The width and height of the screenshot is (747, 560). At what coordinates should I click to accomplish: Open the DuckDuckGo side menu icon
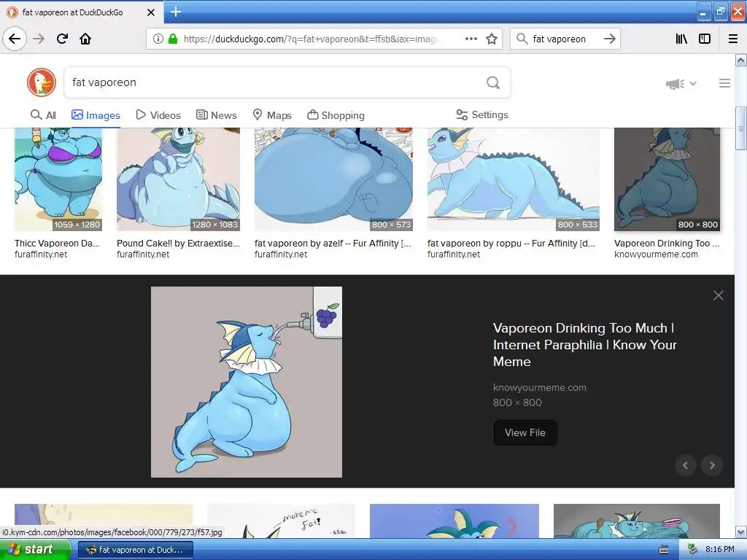point(724,83)
